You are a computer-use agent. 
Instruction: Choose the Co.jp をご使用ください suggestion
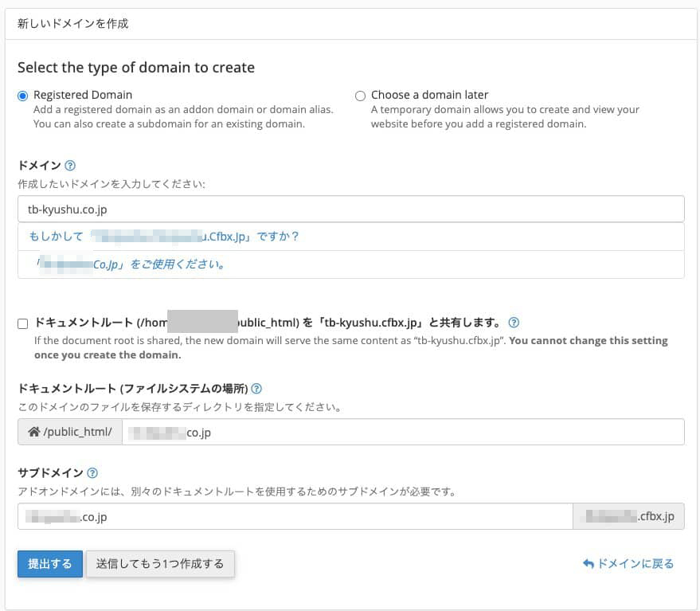coord(351,264)
